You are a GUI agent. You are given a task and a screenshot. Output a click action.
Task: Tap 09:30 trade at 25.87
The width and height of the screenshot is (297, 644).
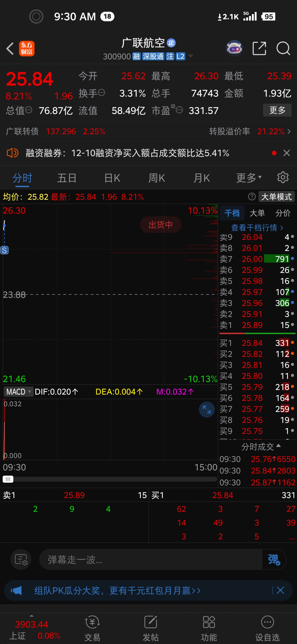(x=257, y=482)
